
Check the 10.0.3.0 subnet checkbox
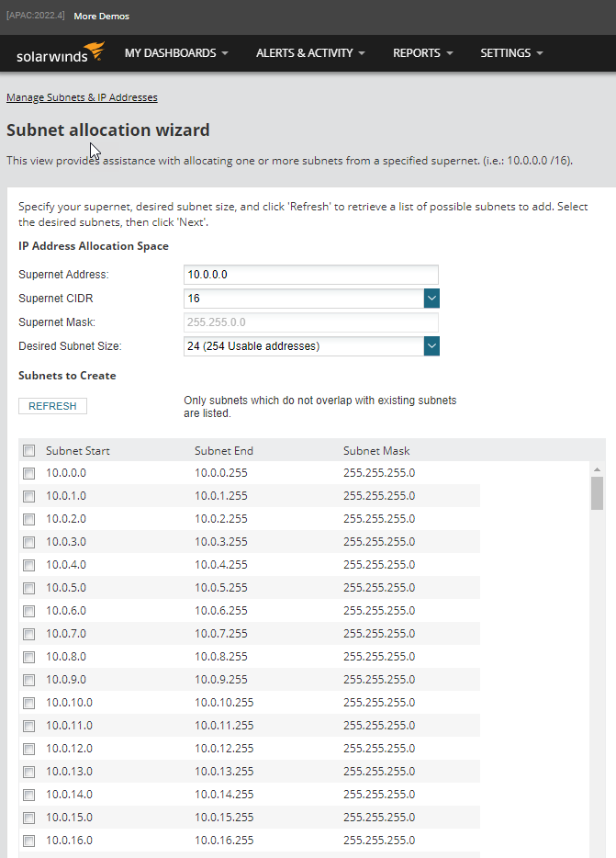[x=29, y=542]
